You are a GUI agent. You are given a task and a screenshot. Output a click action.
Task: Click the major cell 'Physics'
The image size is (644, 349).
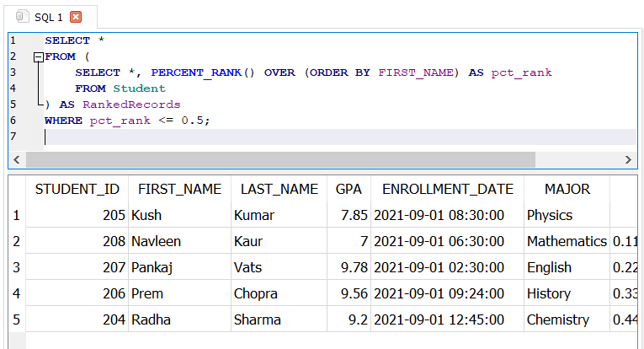pos(567,215)
